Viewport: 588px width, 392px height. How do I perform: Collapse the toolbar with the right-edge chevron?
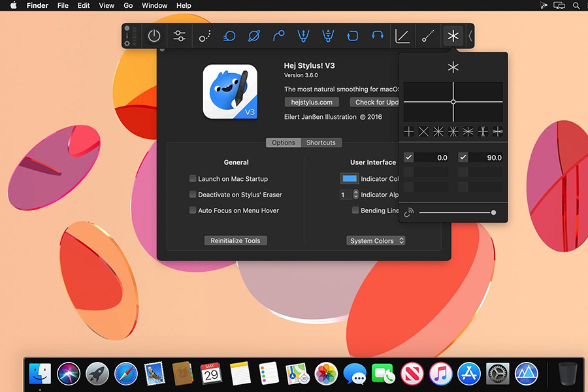coord(470,36)
